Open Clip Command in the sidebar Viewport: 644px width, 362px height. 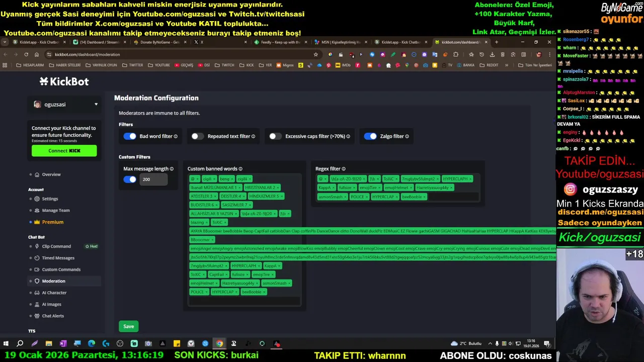(56, 246)
